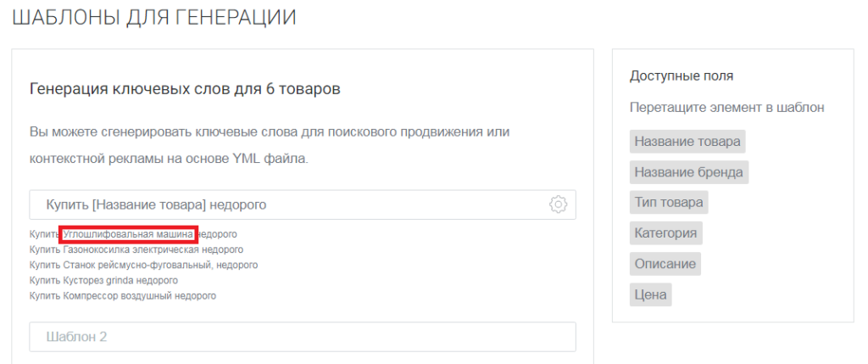This screenshot has width=868, height=364.
Task: Click the 'ШАБЛОНЫ ДЛЯ ГЕНЕРАЦИИ' page heading
Action: pos(154,18)
